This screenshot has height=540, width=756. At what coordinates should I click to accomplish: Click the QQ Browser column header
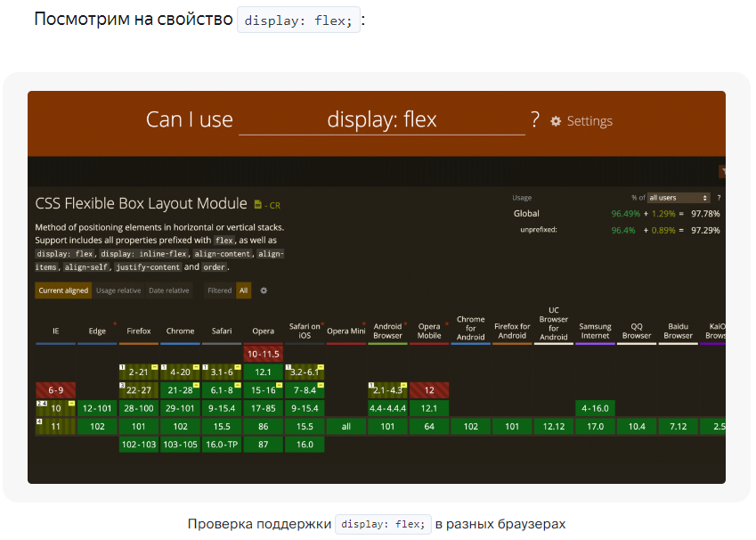coord(637,331)
